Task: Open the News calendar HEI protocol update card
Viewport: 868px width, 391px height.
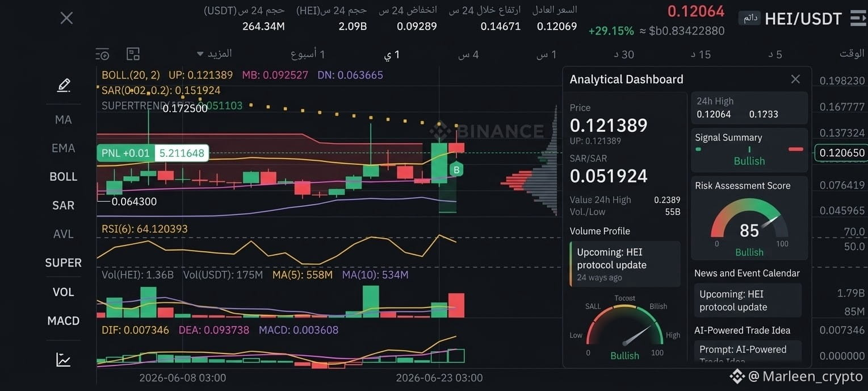Action: coord(748,301)
